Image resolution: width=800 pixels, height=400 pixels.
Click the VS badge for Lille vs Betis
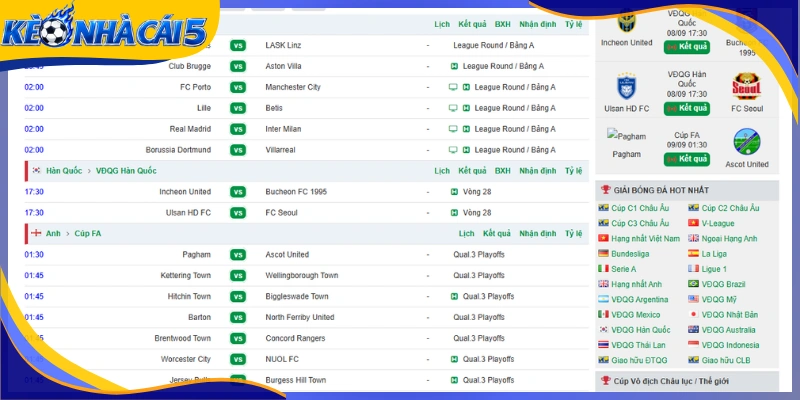point(237,108)
